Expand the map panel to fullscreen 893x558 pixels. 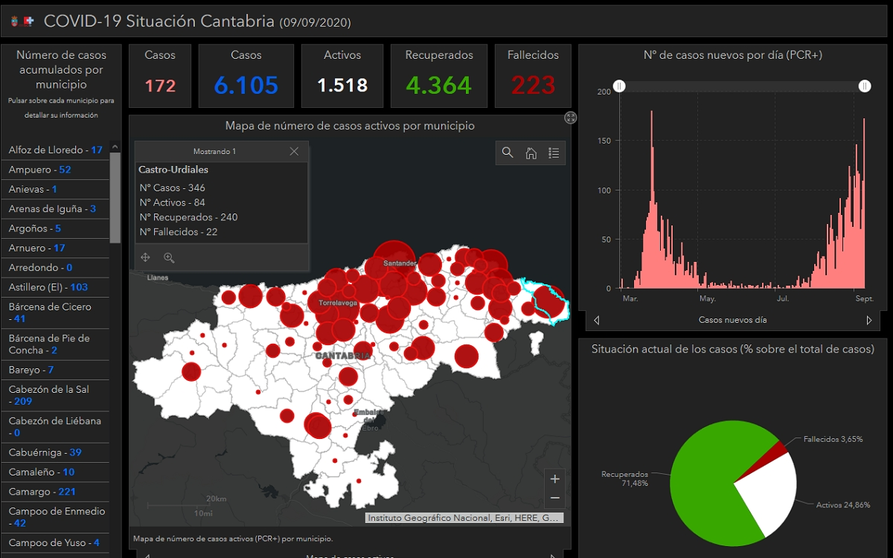tap(570, 117)
